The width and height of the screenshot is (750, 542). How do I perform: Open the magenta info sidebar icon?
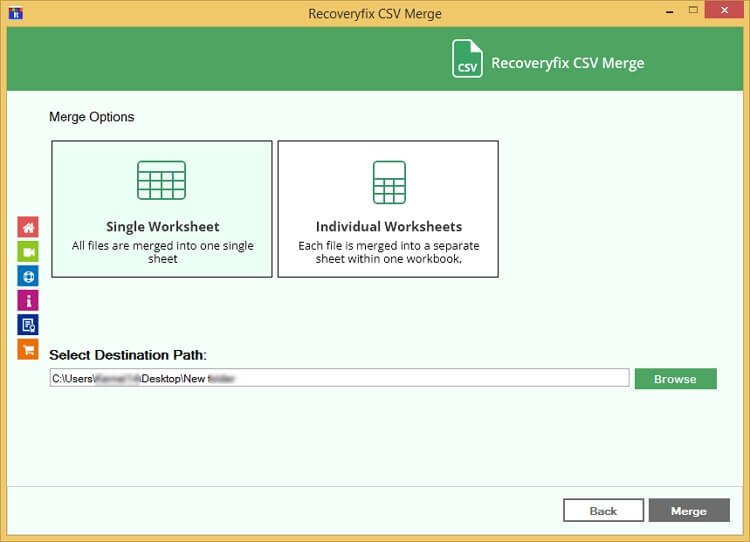[x=28, y=300]
